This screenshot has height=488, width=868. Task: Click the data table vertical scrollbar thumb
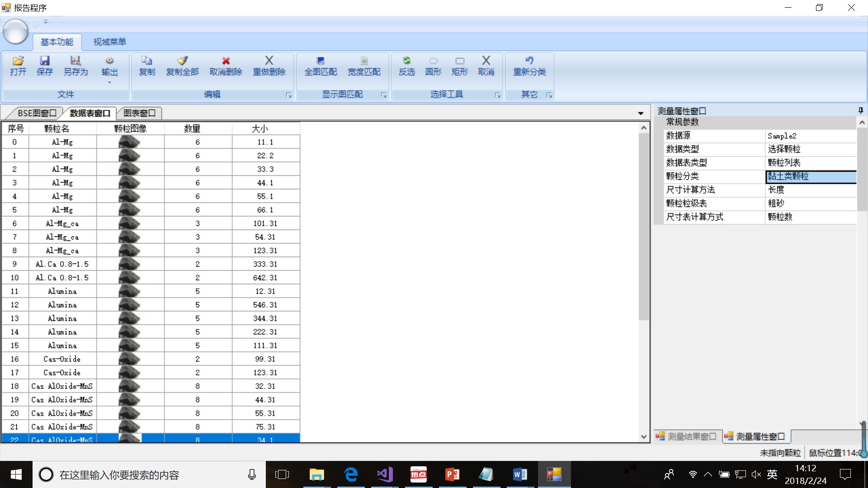coord(644,226)
